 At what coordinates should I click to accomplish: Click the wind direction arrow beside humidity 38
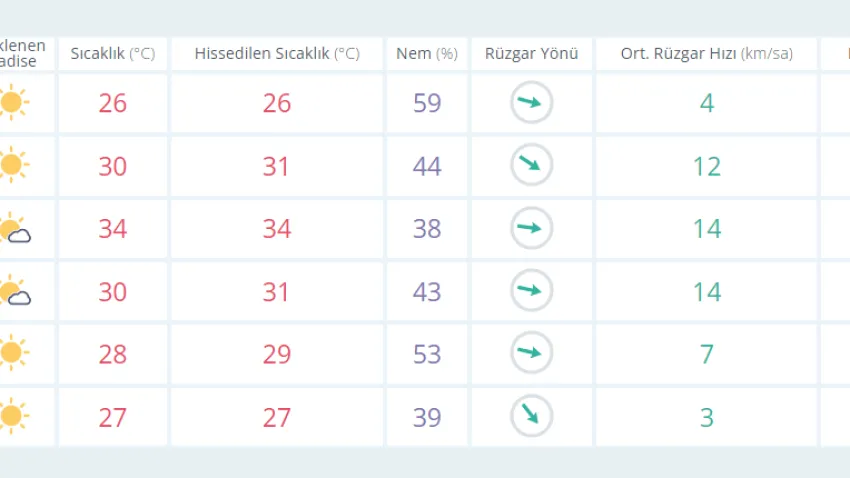531,228
